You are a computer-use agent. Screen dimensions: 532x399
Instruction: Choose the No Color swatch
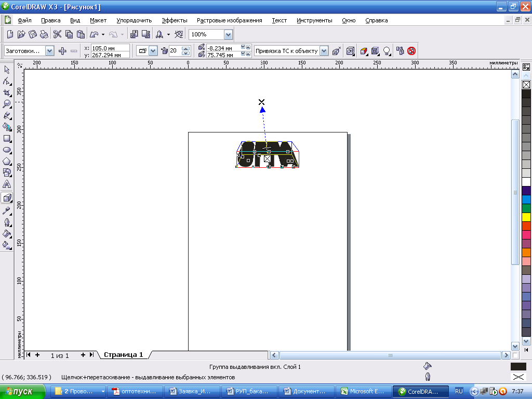[526, 85]
